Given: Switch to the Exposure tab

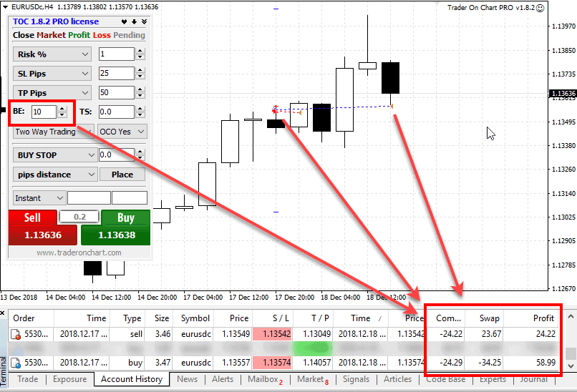Looking at the screenshot, I should [x=70, y=379].
